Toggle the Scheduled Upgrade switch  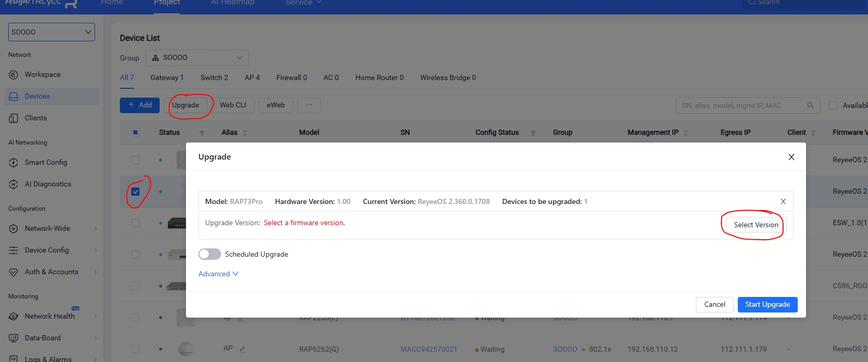pos(210,254)
